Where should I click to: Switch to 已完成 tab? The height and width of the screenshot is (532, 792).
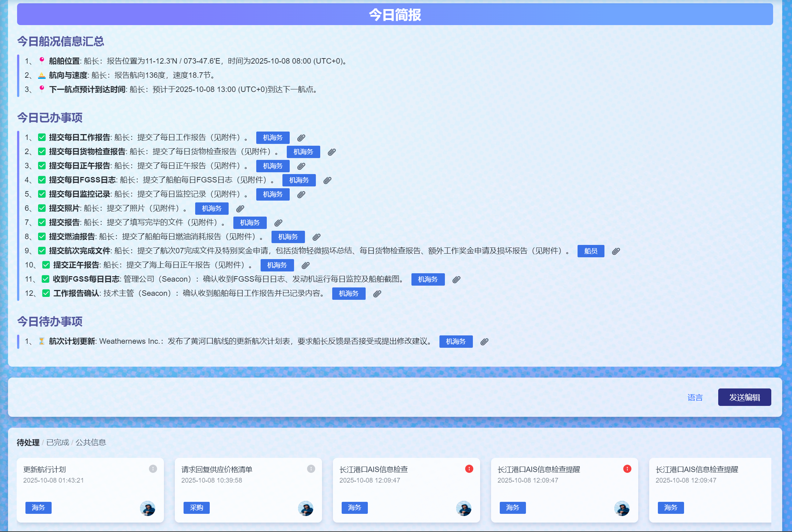[57, 443]
